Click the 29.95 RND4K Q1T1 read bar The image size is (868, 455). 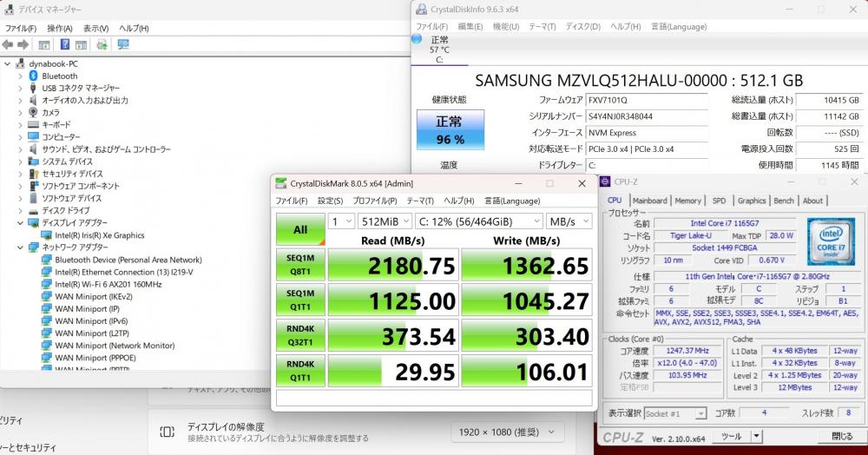[393, 371]
